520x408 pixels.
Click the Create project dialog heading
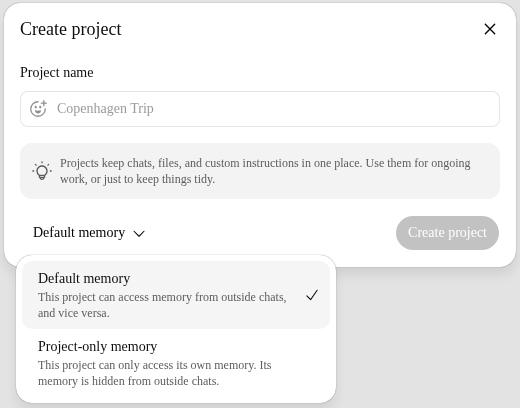click(x=71, y=29)
